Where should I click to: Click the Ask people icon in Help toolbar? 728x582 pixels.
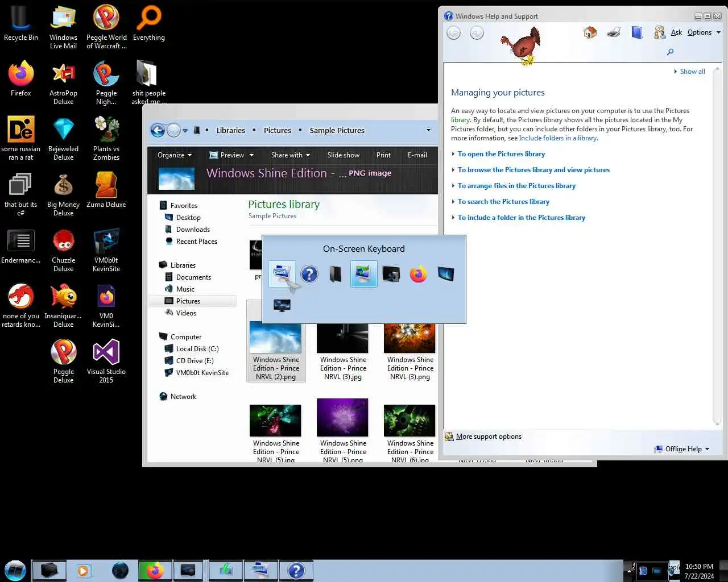coord(659,32)
